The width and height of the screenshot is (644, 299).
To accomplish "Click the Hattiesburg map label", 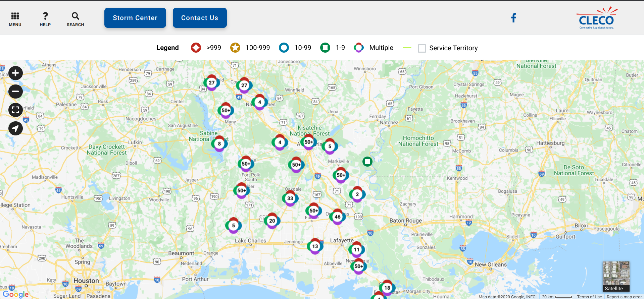I will (550, 143).
